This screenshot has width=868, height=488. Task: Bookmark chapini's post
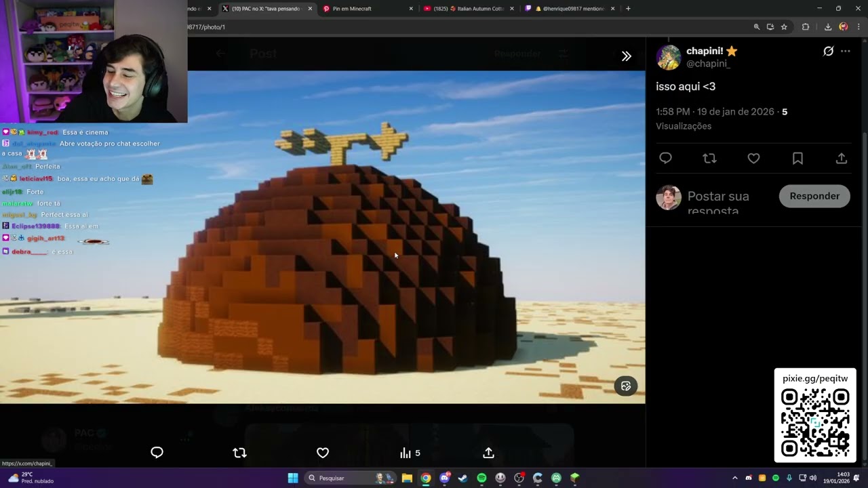(x=797, y=158)
